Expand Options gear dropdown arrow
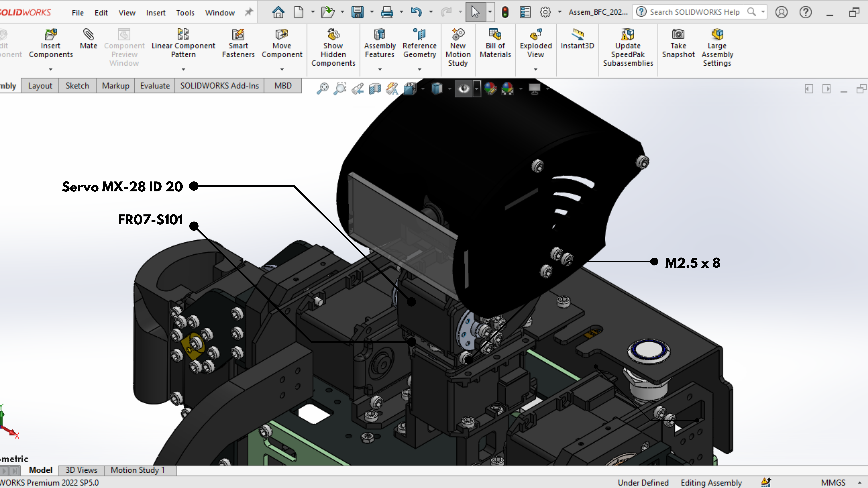This screenshot has width=868, height=488. click(560, 12)
